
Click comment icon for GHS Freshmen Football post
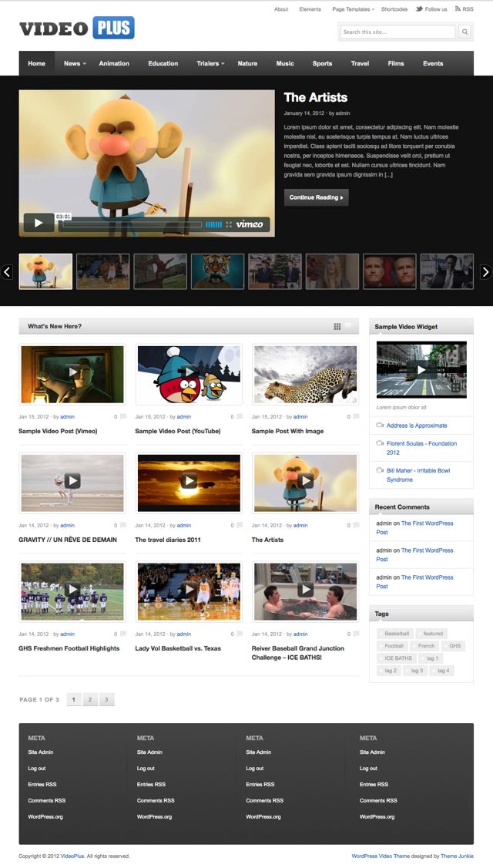pyautogui.click(x=122, y=634)
